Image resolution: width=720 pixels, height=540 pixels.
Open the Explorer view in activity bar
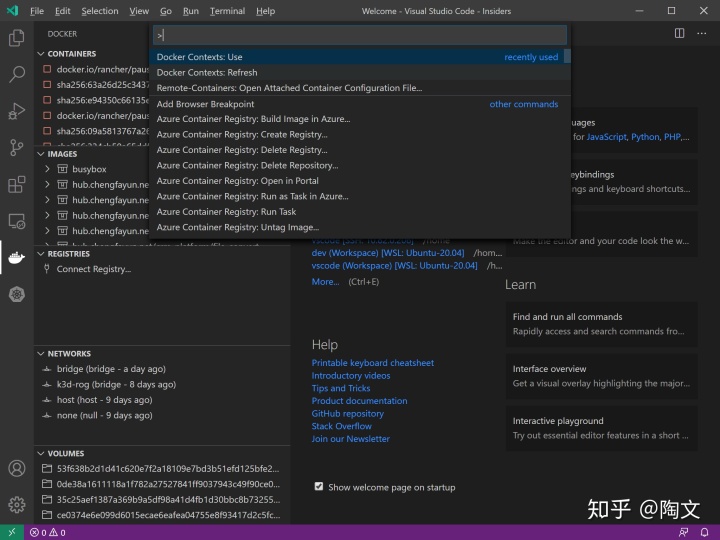[x=17, y=38]
